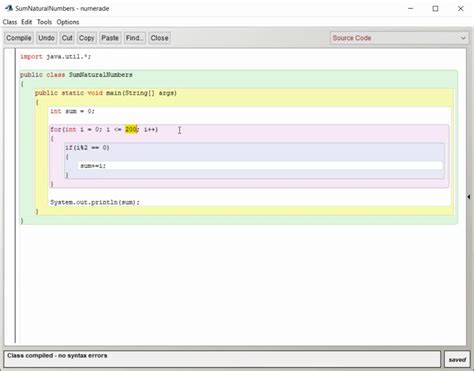Open the Source Code view dropdown

pos(399,38)
